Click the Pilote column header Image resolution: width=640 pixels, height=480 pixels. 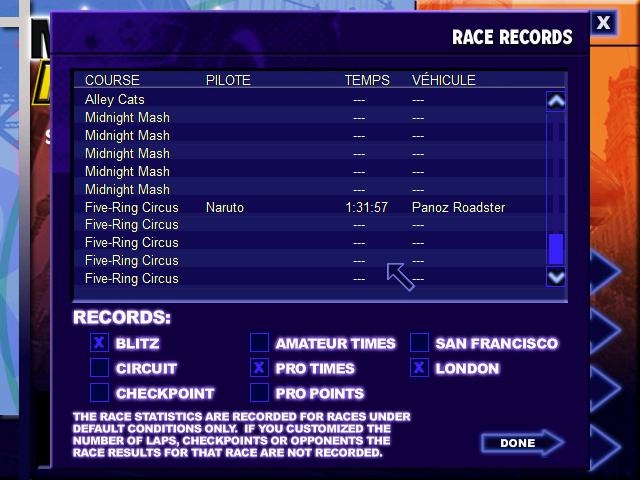[x=228, y=80]
